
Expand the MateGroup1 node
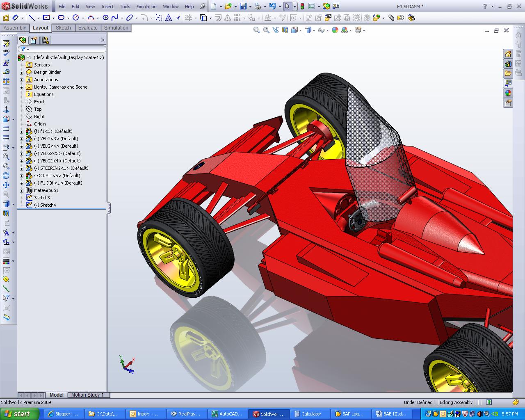21,190
